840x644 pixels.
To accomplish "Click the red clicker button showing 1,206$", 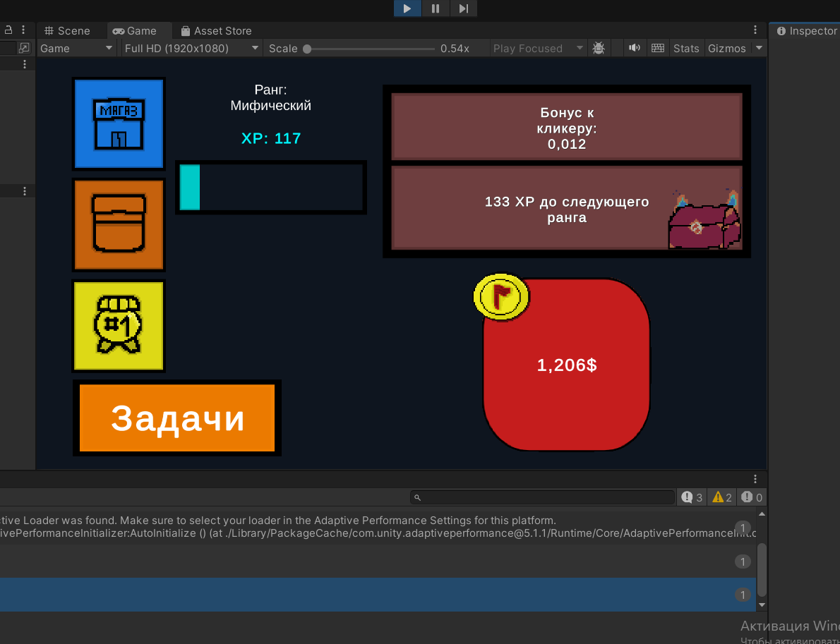I will [567, 365].
